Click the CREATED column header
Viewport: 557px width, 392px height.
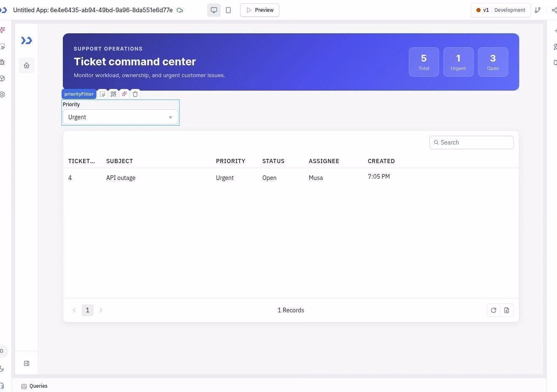pos(381,161)
